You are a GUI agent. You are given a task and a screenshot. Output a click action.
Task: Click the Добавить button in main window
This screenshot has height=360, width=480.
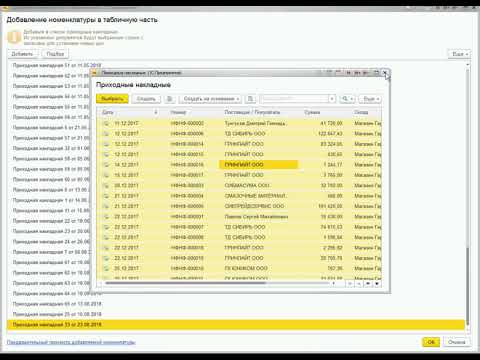(x=22, y=54)
